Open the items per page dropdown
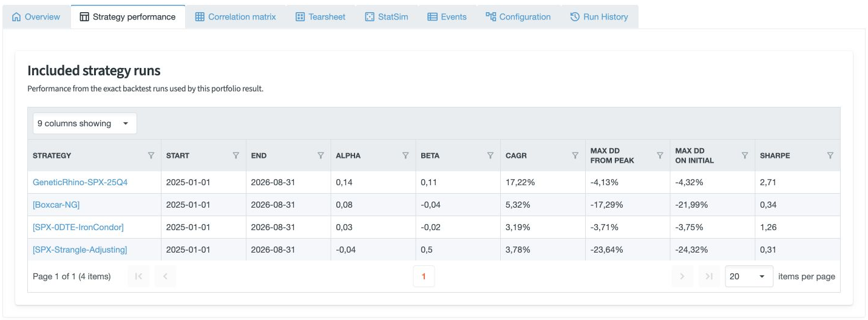 (749, 276)
